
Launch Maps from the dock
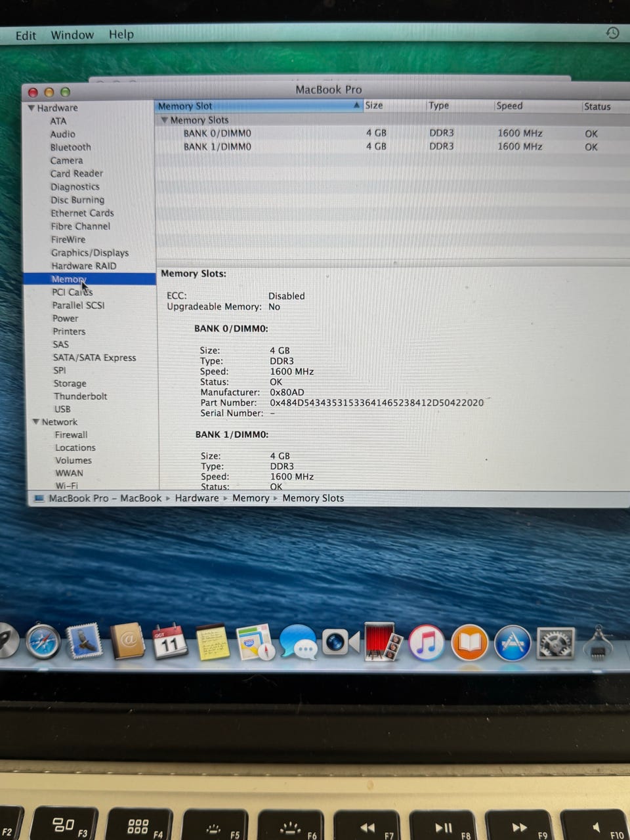tap(255, 642)
